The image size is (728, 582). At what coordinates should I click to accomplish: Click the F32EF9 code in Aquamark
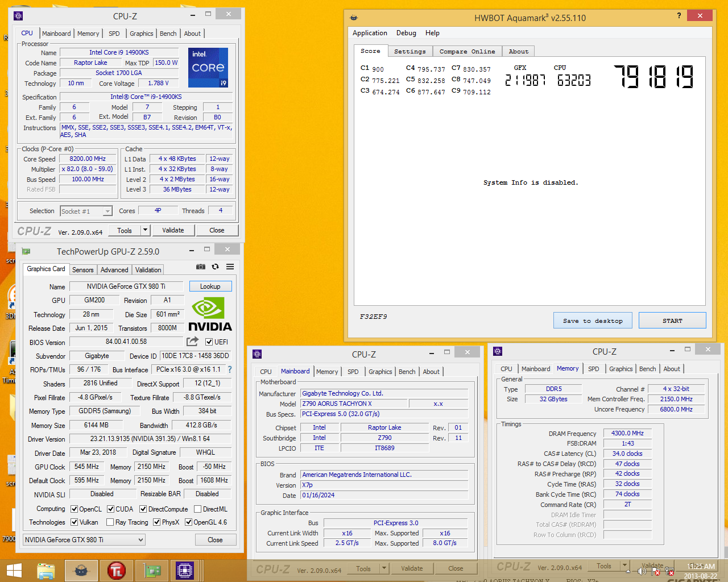pos(373,317)
